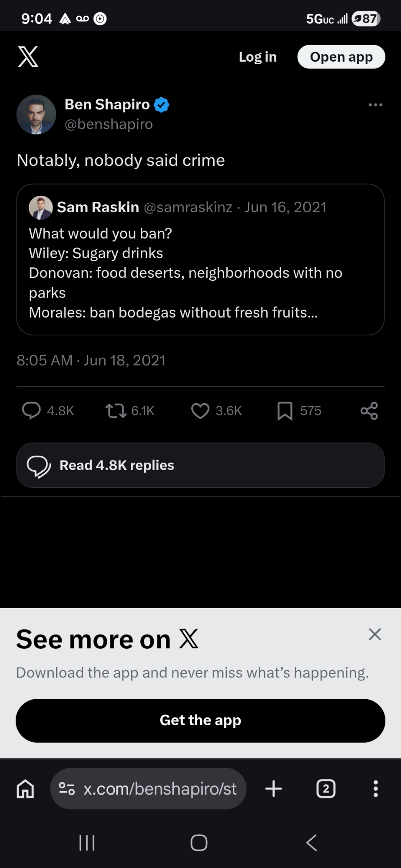Tap the X logo in the header
The width and height of the screenshot is (401, 868).
pos(28,57)
